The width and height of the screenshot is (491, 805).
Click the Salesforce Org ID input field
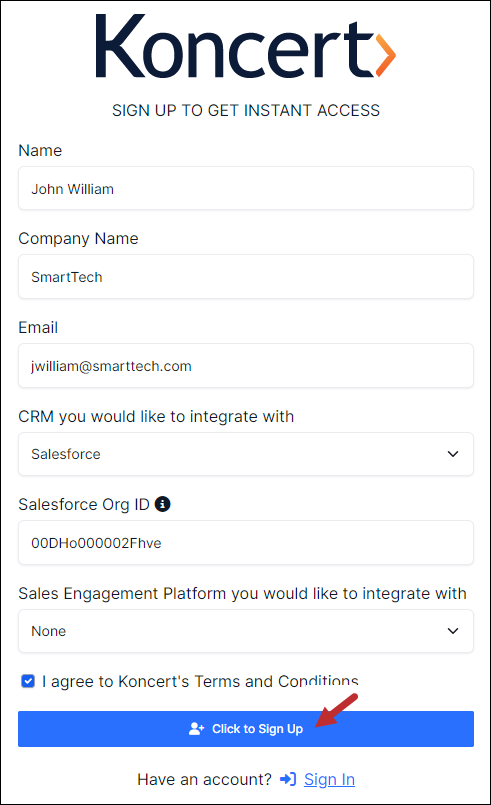(x=246, y=543)
